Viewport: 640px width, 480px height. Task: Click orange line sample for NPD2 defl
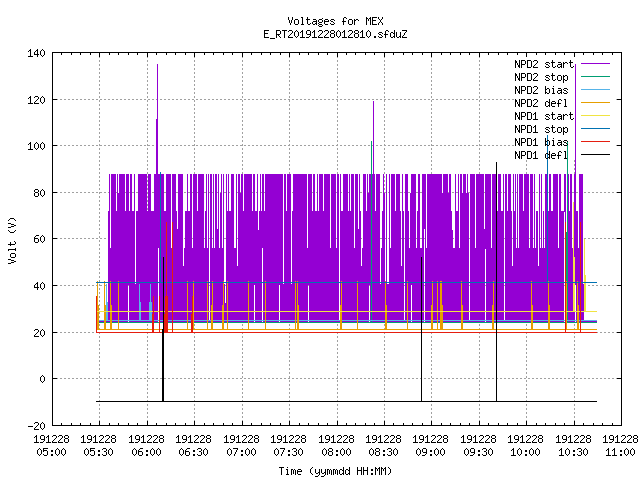click(x=595, y=102)
